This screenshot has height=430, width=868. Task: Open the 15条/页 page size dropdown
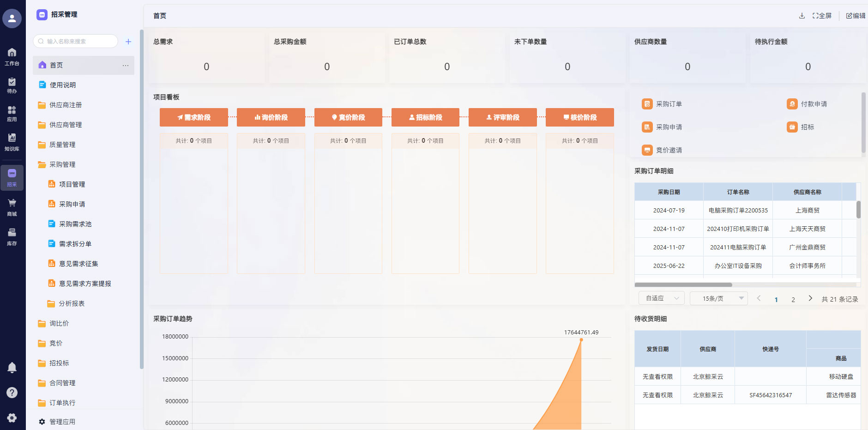pos(718,298)
